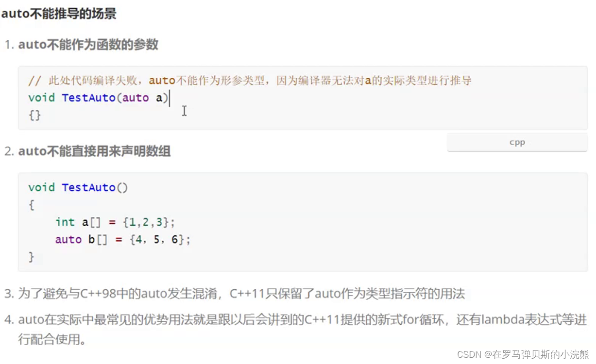Click point 3 text about C++98 auto
Image resolution: width=596 pixels, height=364 pixels.
[x=241, y=294]
